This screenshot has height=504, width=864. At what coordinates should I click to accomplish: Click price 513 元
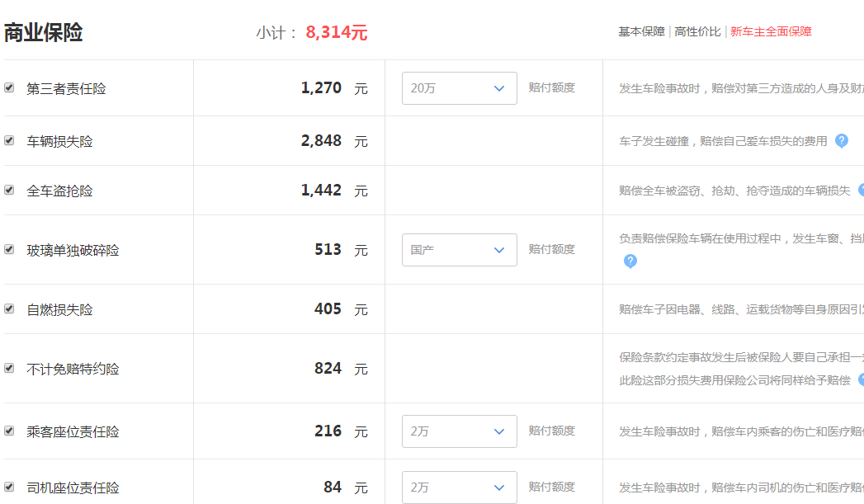coord(341,250)
